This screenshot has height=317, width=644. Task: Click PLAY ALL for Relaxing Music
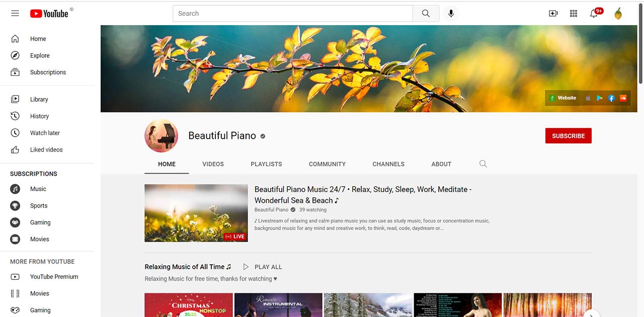pos(263,267)
